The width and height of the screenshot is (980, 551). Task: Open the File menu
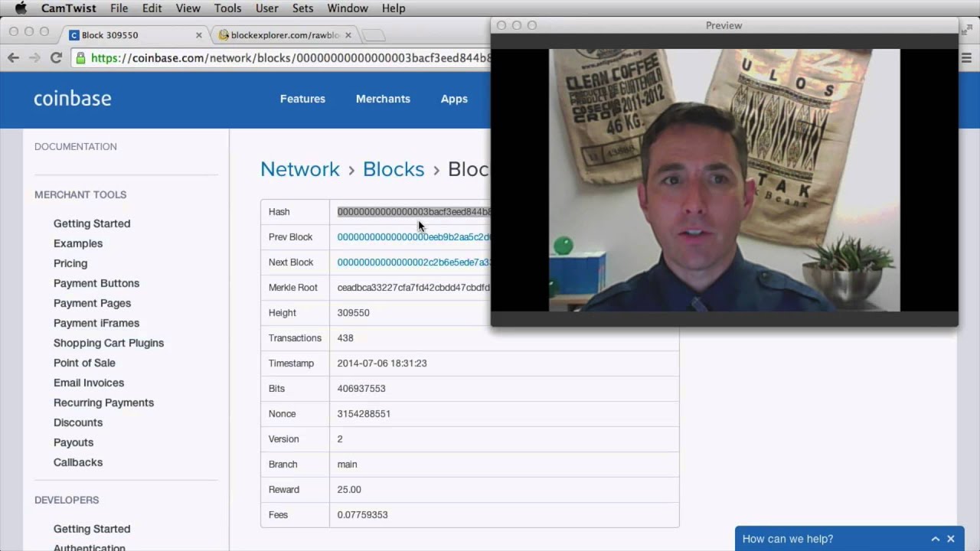(x=119, y=8)
